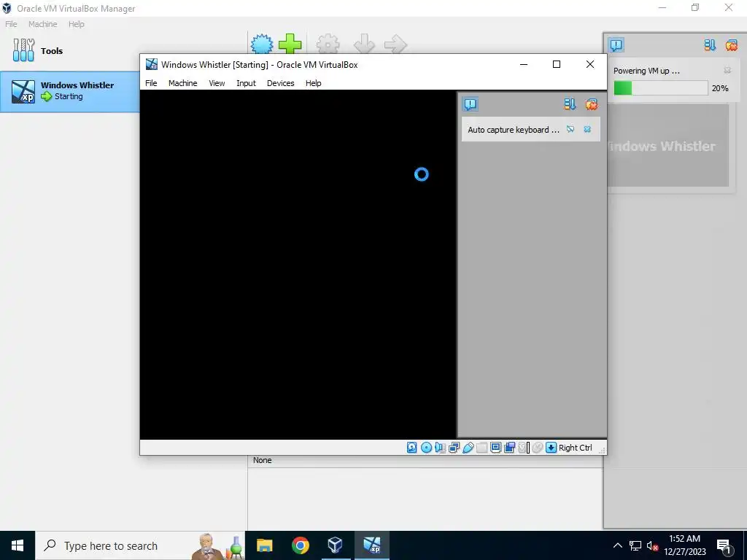Click the 20% progress value

[720, 88]
